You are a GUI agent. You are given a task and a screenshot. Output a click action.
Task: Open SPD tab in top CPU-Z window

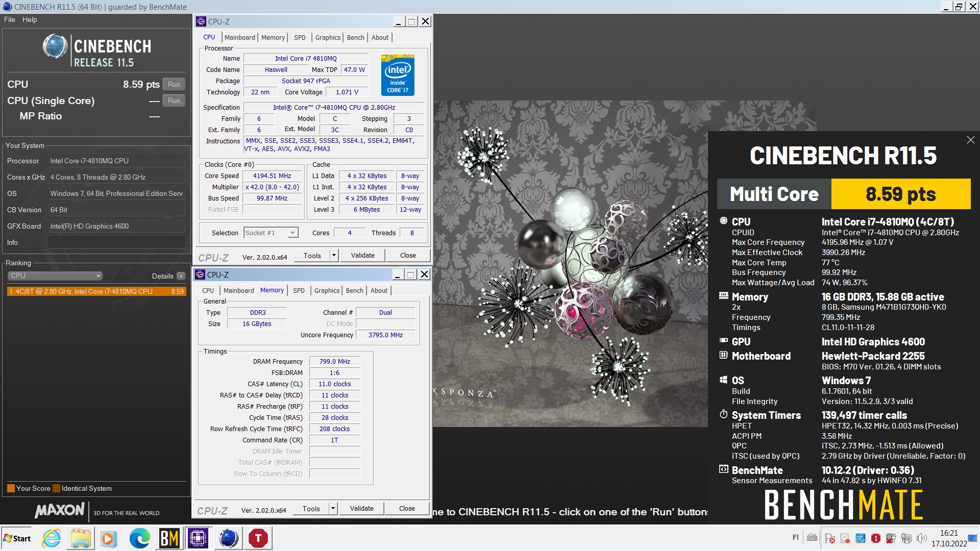[300, 38]
